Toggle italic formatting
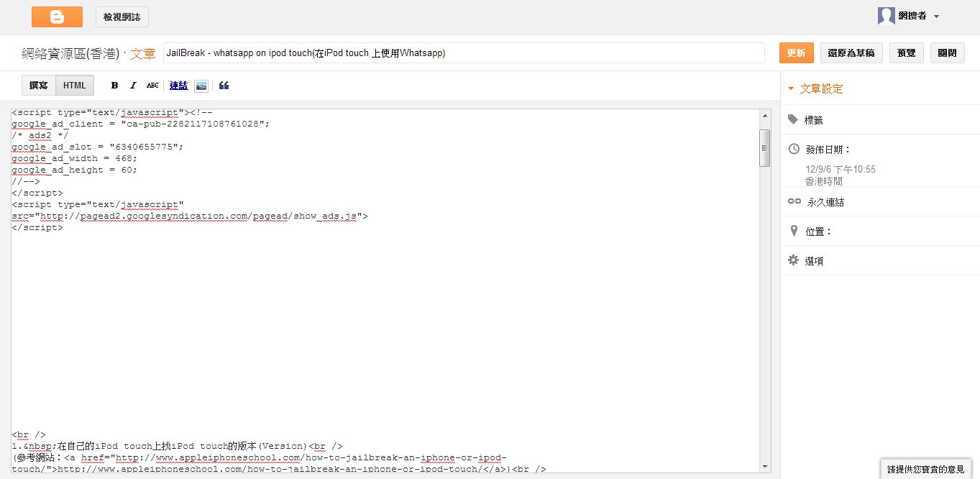Screen dimensions: 980x479 [x=133, y=86]
